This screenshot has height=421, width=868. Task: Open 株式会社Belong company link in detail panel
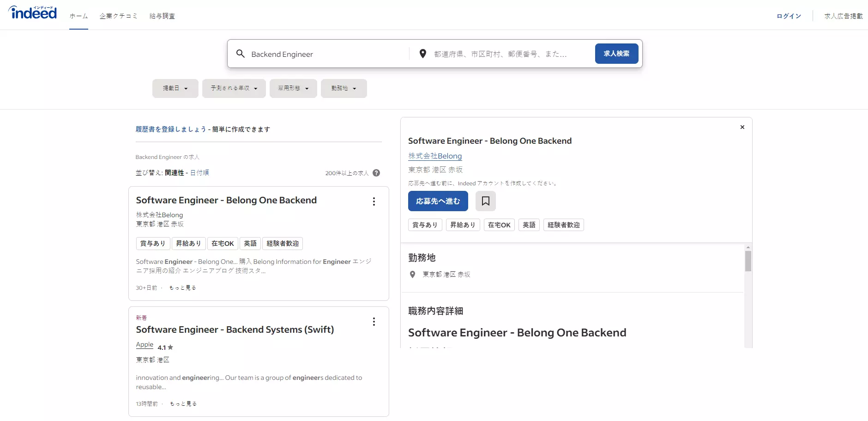coord(435,156)
